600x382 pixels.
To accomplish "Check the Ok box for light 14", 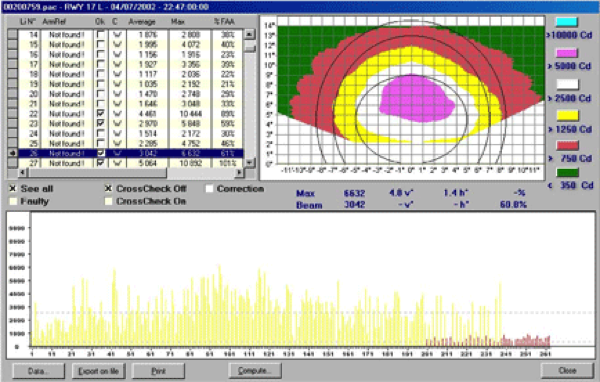I will click(100, 34).
